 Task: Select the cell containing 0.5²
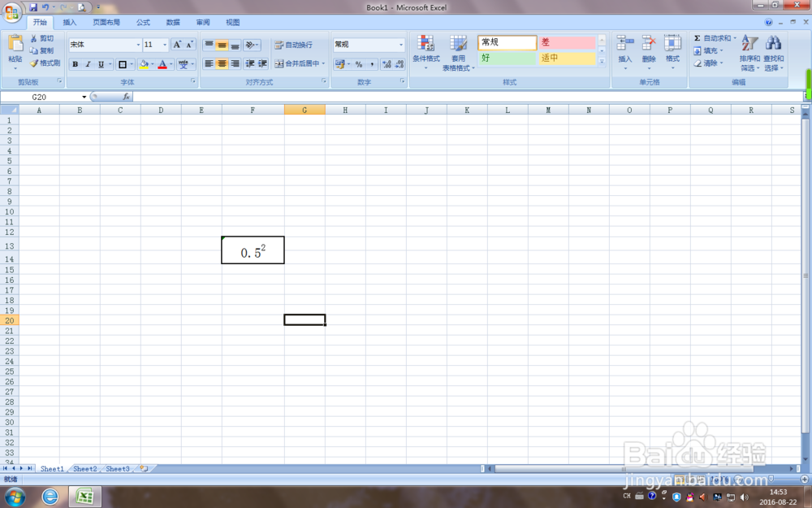tap(253, 250)
